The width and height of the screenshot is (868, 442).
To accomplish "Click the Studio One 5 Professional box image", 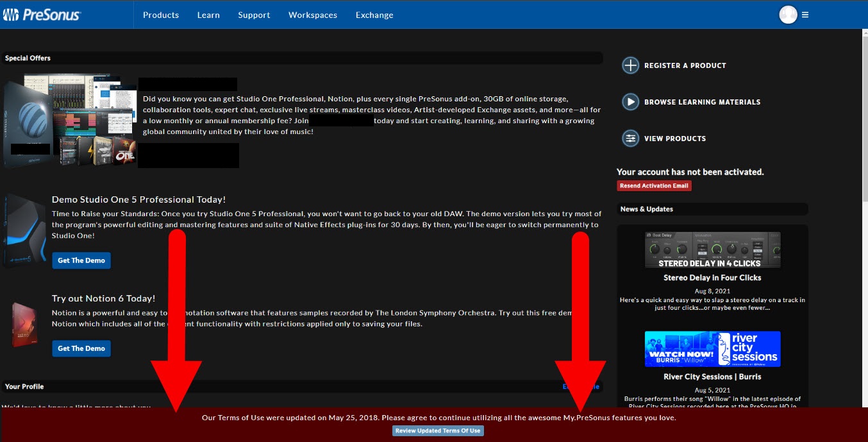I will click(x=24, y=231).
